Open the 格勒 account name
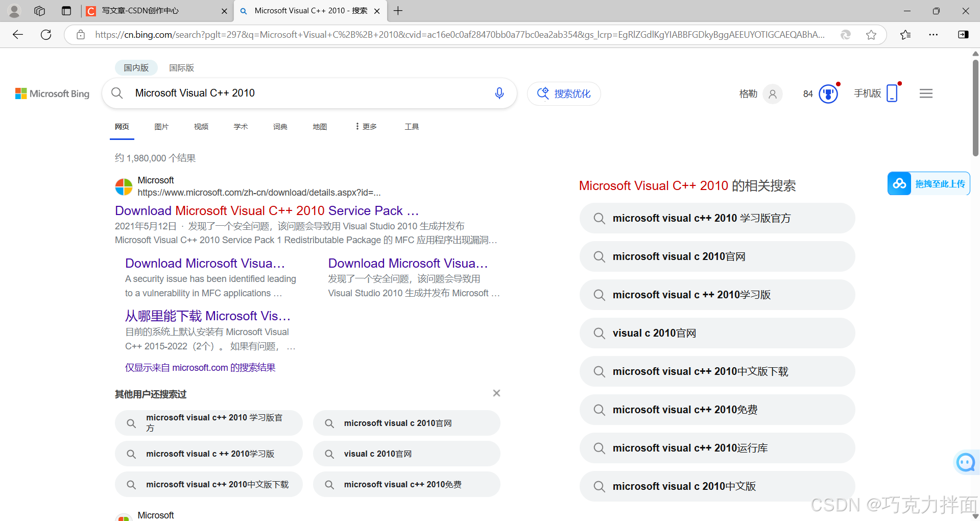The height and width of the screenshot is (521, 980). (x=748, y=93)
